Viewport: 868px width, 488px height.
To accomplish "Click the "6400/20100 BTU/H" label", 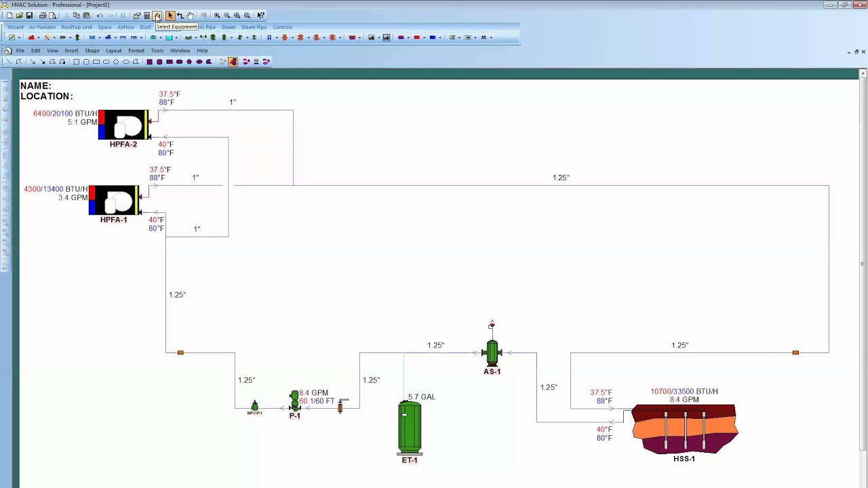I will click(x=65, y=113).
